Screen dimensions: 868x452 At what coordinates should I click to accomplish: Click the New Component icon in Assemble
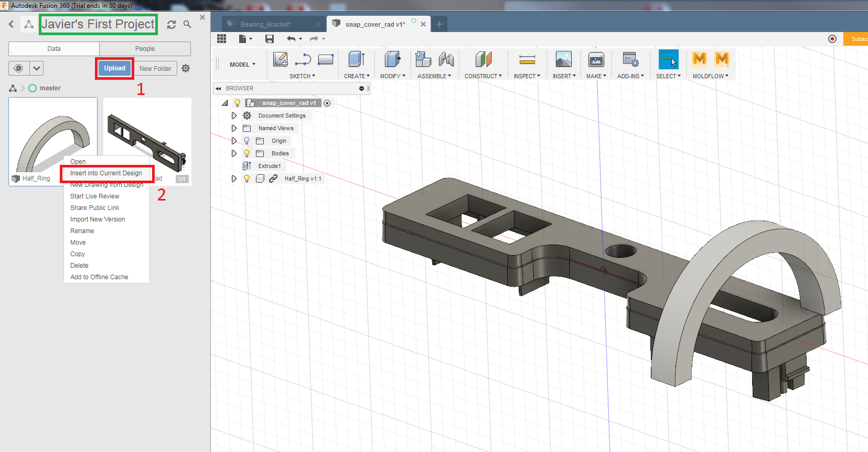[x=423, y=59]
